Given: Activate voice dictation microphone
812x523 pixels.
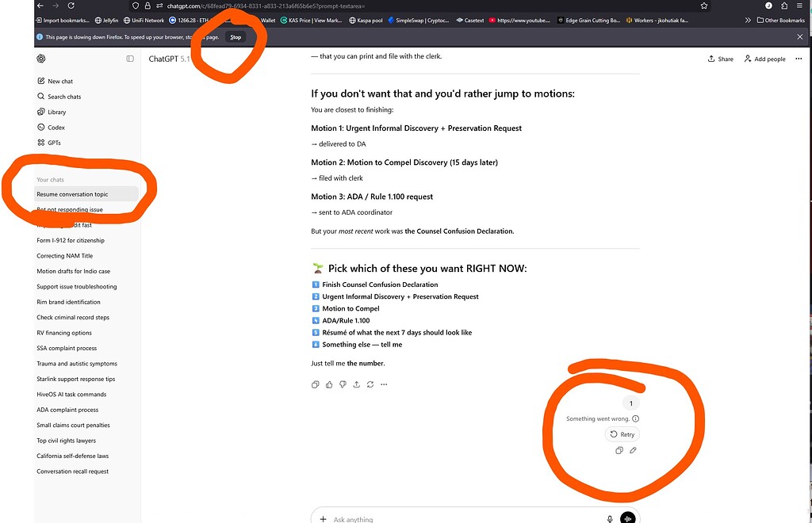Looking at the screenshot, I should pyautogui.click(x=609, y=518).
